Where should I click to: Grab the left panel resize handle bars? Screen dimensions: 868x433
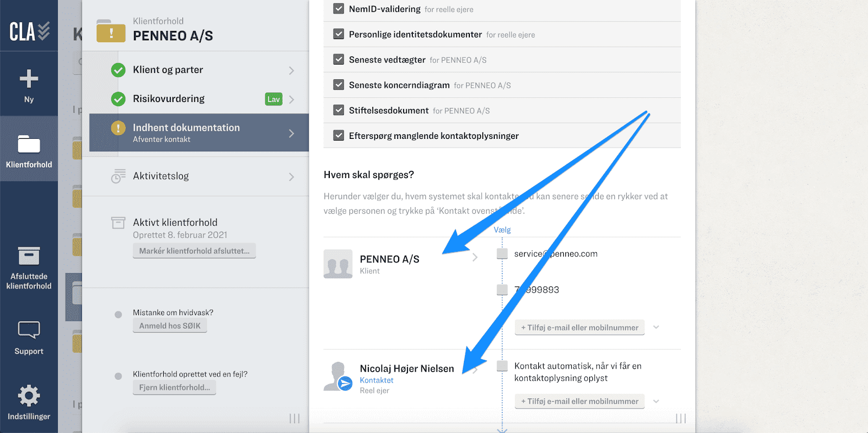tap(295, 418)
